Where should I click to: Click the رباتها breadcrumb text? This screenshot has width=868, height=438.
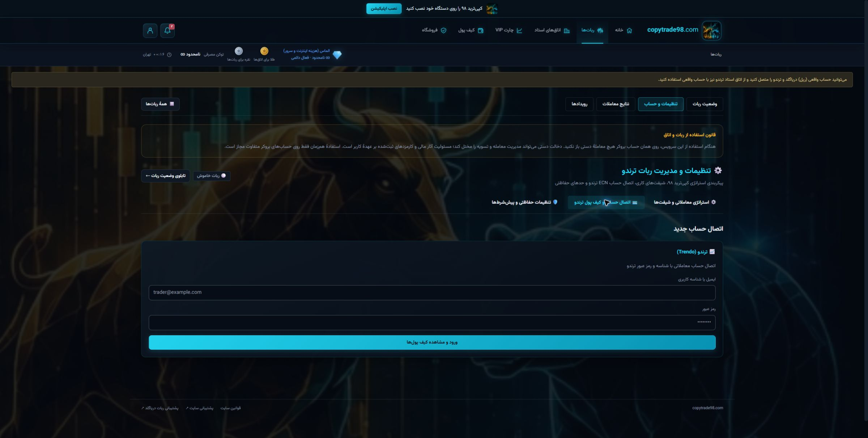(716, 55)
